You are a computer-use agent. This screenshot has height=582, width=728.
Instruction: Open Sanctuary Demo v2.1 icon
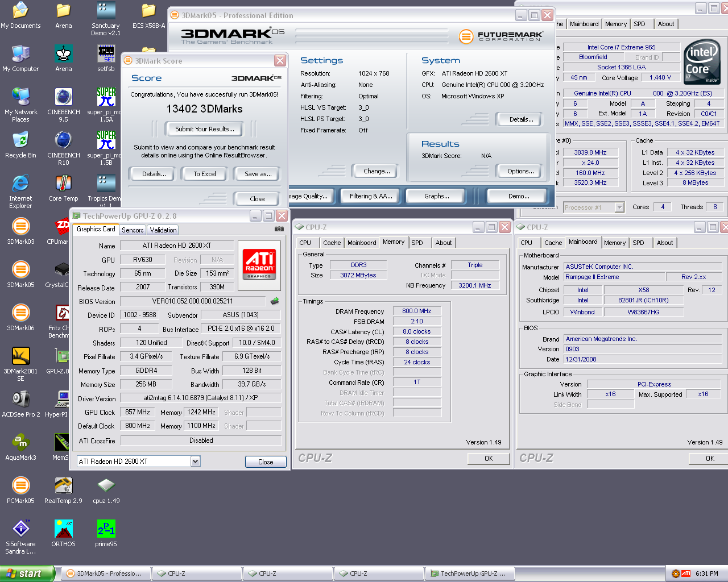click(x=106, y=19)
